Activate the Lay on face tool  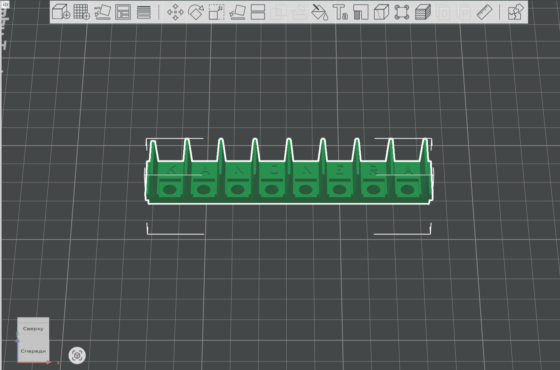coord(238,12)
